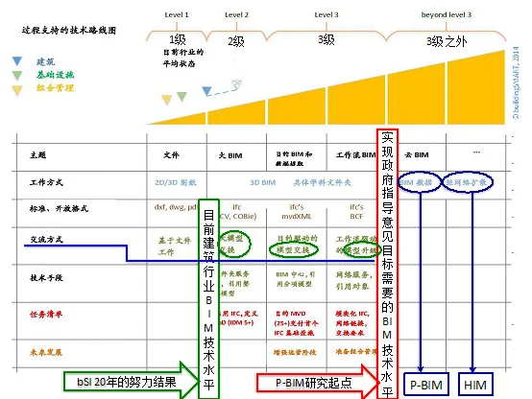Click the blue-circled 超网络扩展 cell
532x399 pixels.
(x=468, y=182)
